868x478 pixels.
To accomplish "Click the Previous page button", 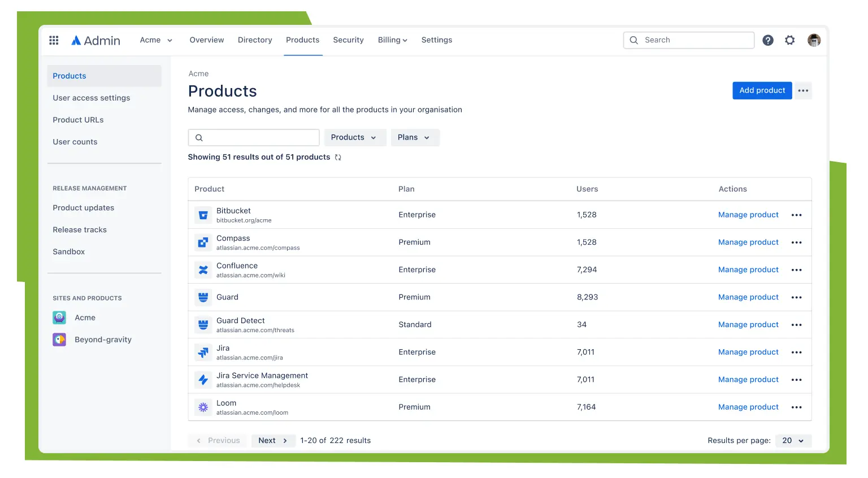I will pyautogui.click(x=218, y=441).
